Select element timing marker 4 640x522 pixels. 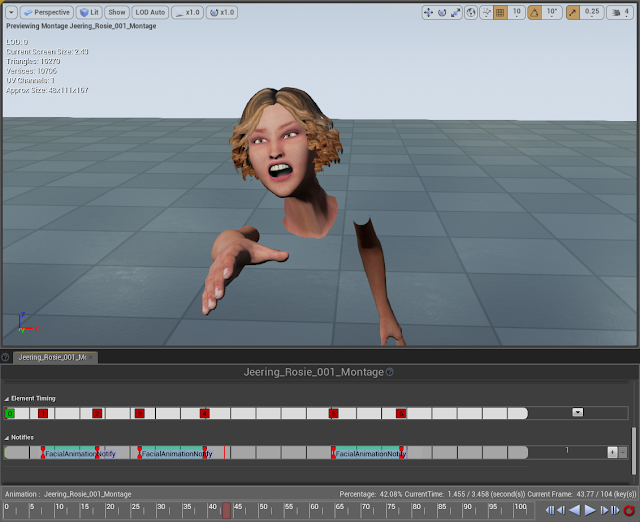pyautogui.click(x=204, y=413)
